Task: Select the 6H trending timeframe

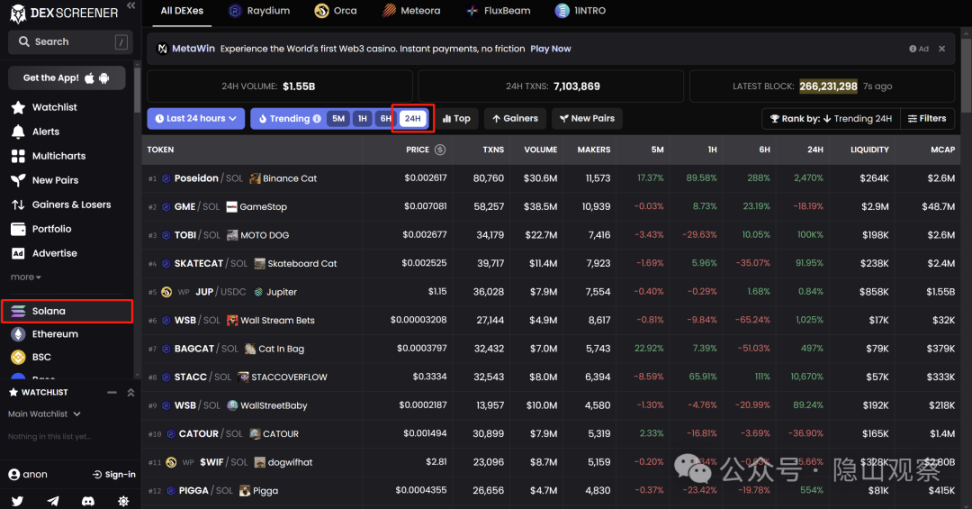Action: (x=386, y=118)
